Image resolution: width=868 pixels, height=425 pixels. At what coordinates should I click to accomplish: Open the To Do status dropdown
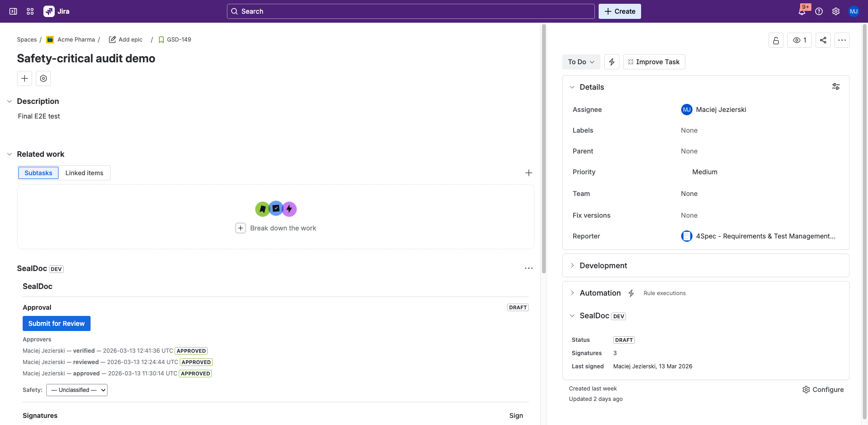(581, 61)
